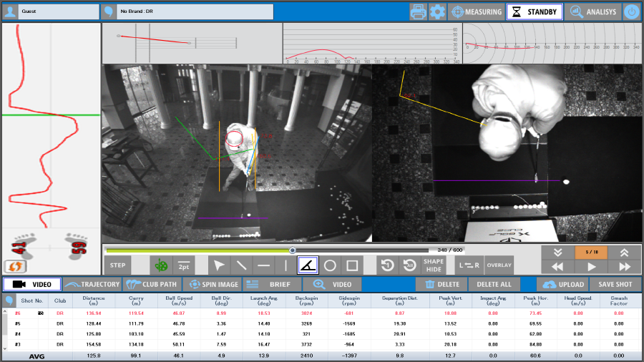Select the arrow pointer tool

(220, 265)
